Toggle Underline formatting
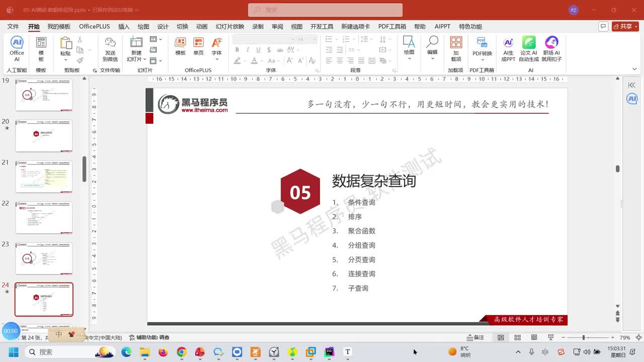Image resolution: width=644 pixels, height=362 pixels. coord(258,50)
